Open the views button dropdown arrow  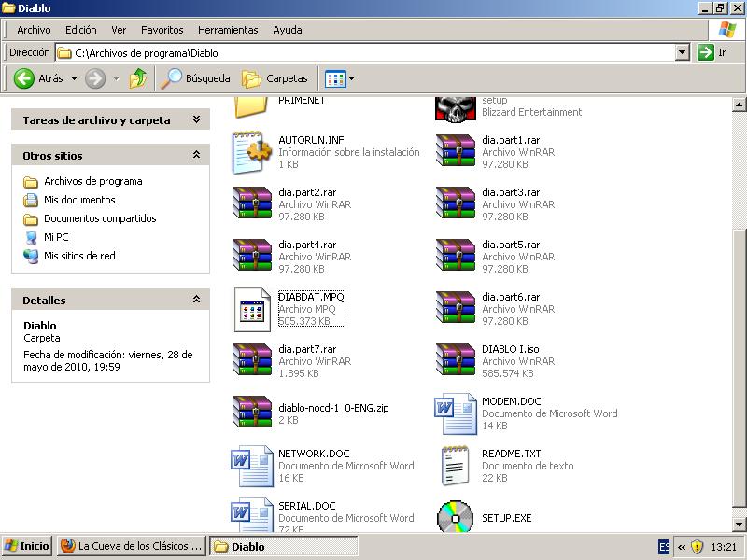(352, 79)
